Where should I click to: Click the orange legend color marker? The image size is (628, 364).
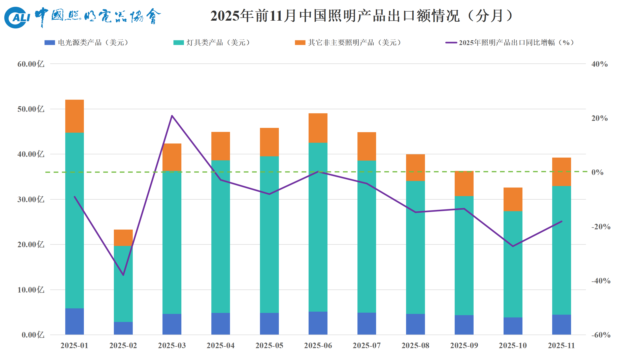300,42
